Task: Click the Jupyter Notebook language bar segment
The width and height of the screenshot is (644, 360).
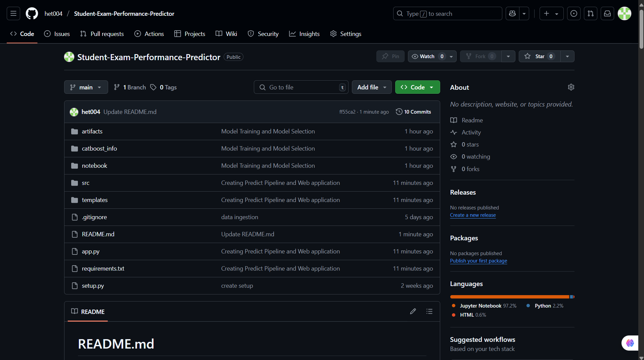Action: pyautogui.click(x=510, y=297)
